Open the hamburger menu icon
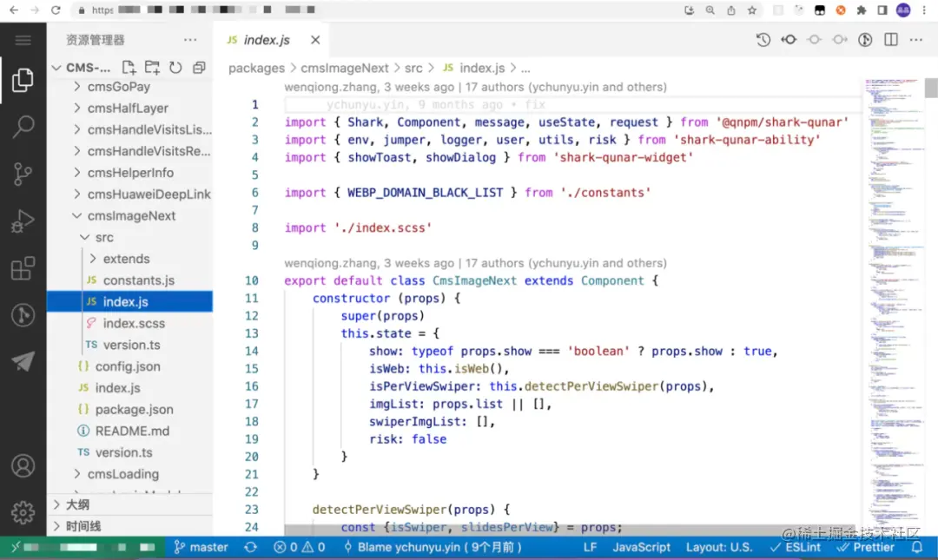Screen dimensions: 938x560 click(23, 40)
